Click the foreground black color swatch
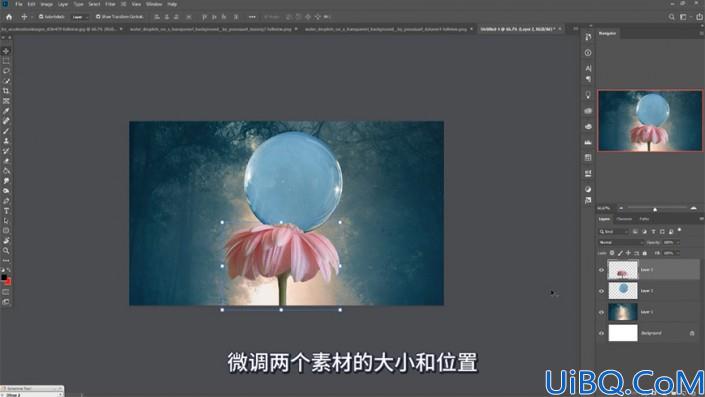The image size is (705, 397). click(x=4, y=277)
